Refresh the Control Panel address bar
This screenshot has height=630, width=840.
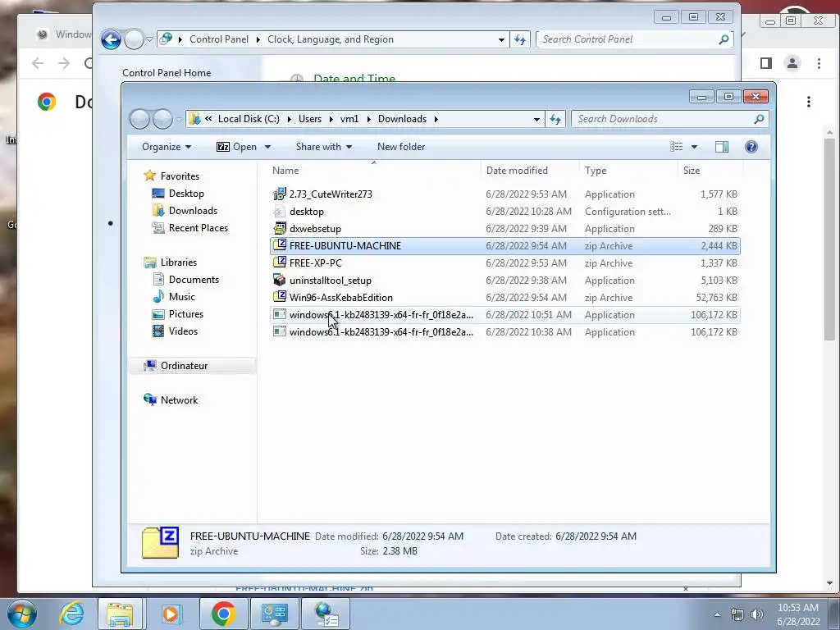519,39
